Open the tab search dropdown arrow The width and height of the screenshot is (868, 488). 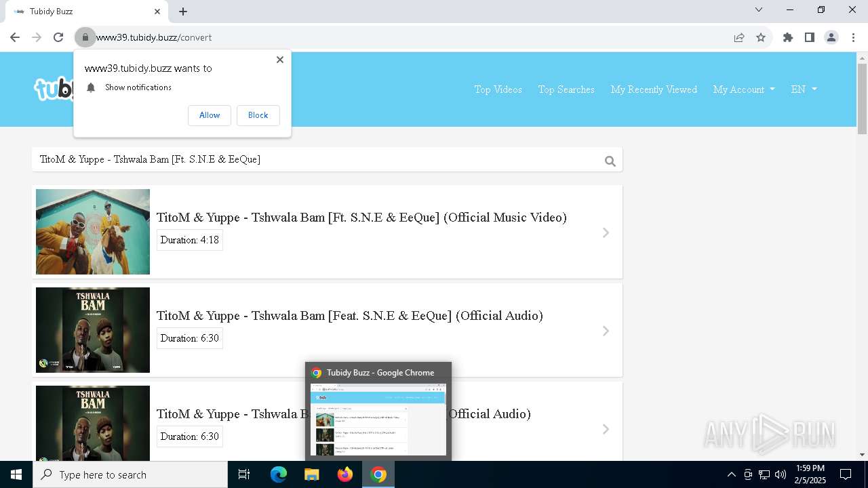(x=759, y=10)
